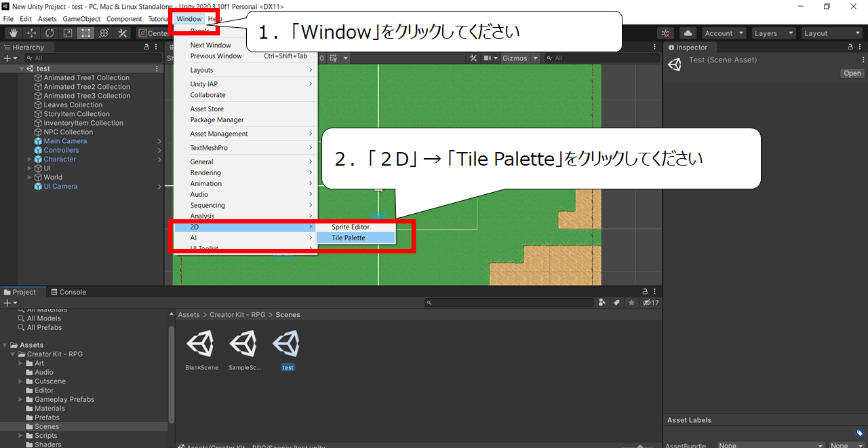Open the Inspector panel three-dot menu

coord(861,48)
